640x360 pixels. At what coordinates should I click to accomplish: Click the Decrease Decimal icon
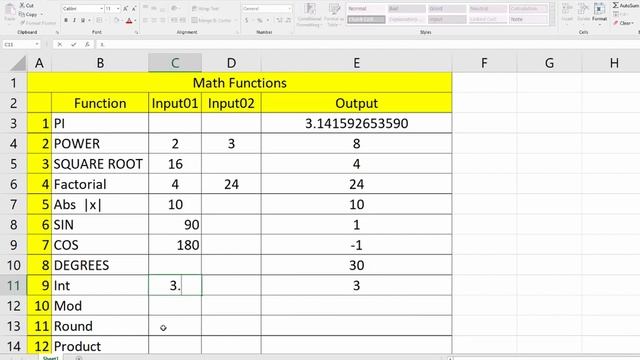click(288, 20)
